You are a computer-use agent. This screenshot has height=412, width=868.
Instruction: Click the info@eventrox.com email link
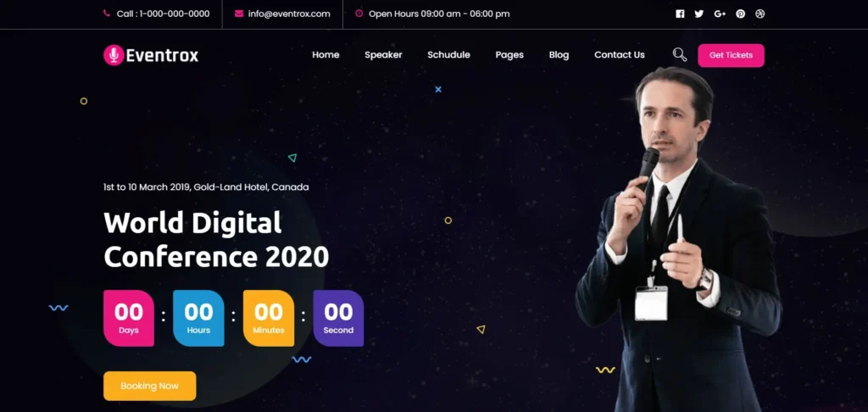[289, 14]
